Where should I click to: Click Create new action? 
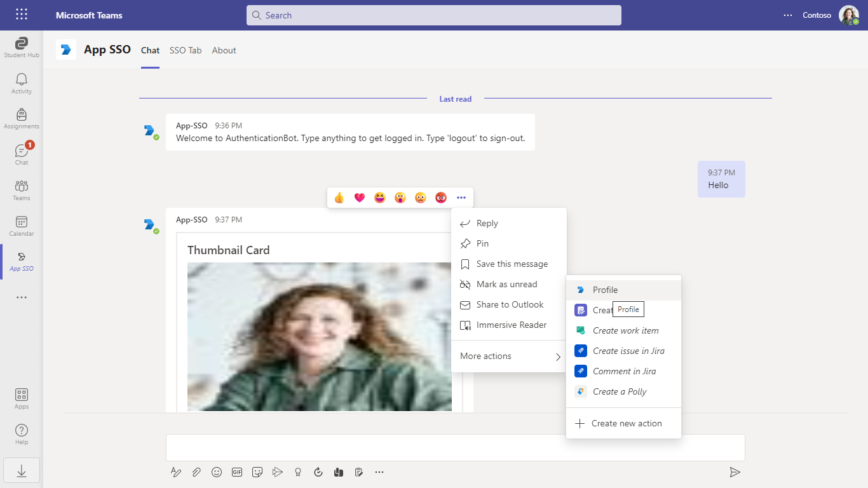624,423
